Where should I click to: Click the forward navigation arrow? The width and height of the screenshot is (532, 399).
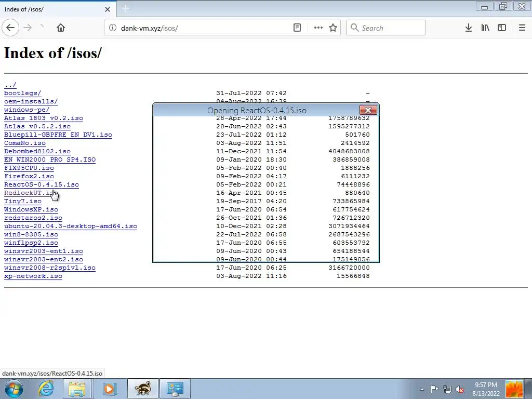point(28,28)
